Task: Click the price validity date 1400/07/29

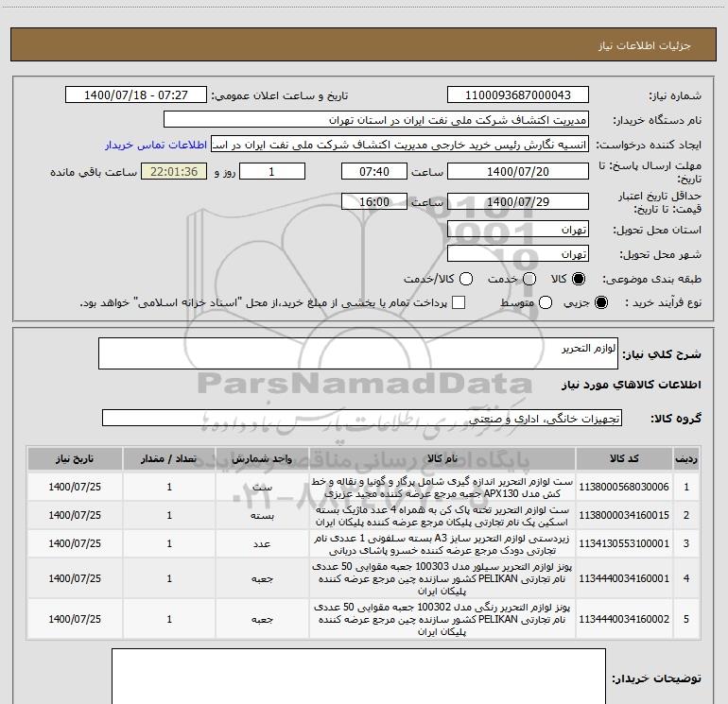Action: point(518,201)
